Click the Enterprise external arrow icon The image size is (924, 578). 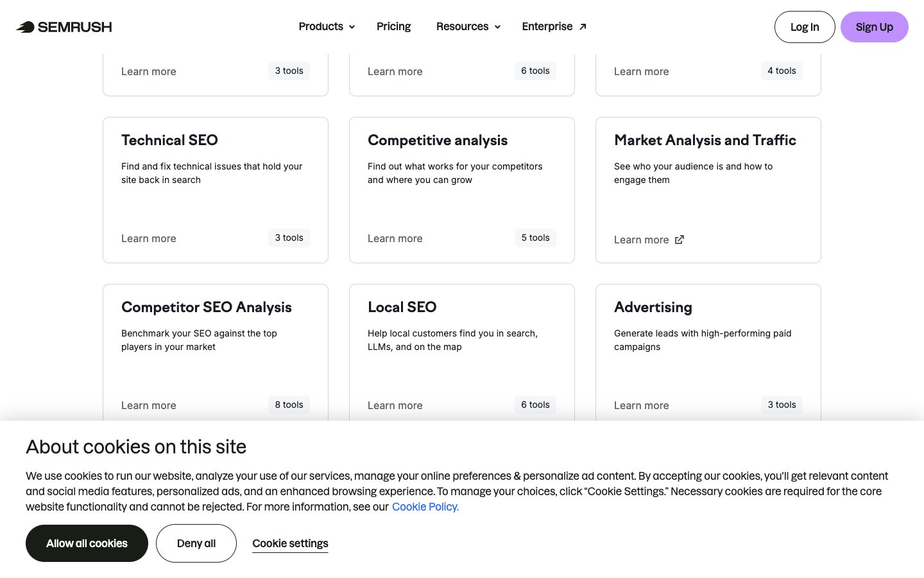click(x=583, y=27)
